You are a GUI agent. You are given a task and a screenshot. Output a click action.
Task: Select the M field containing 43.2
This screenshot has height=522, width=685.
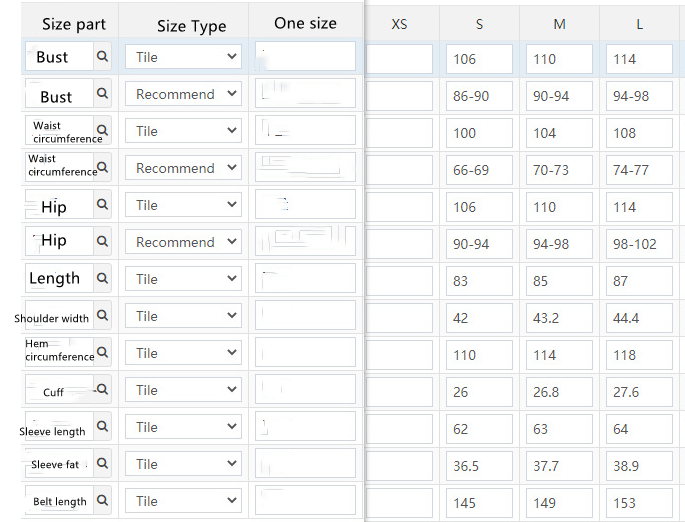coord(559,318)
